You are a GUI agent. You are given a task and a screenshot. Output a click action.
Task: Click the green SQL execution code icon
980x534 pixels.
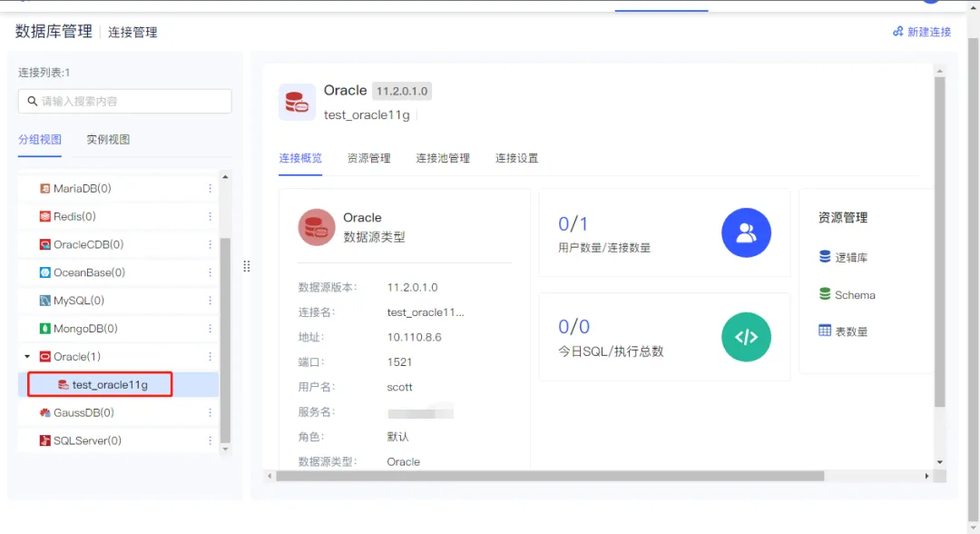point(746,337)
